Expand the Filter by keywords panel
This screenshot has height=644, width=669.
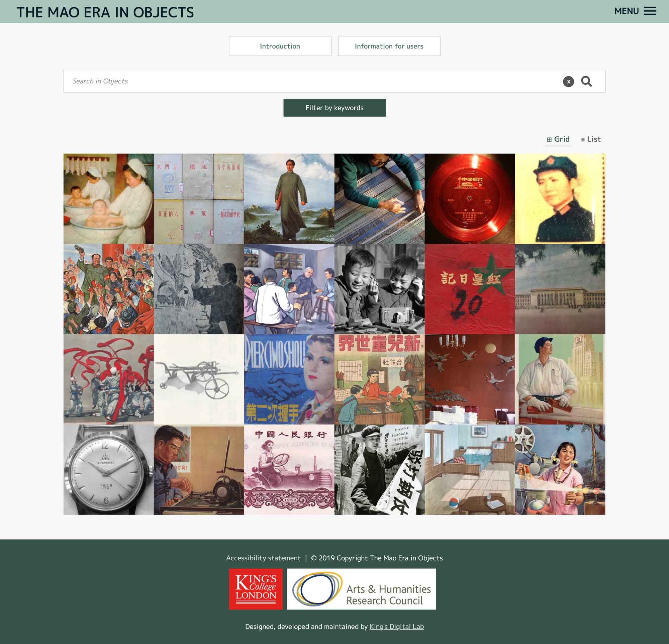pyautogui.click(x=334, y=107)
